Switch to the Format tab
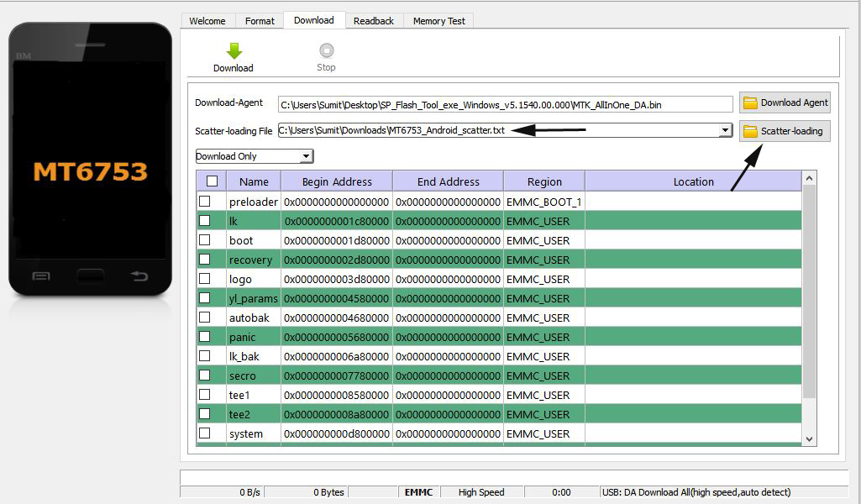The width and height of the screenshot is (861, 504). pos(259,20)
